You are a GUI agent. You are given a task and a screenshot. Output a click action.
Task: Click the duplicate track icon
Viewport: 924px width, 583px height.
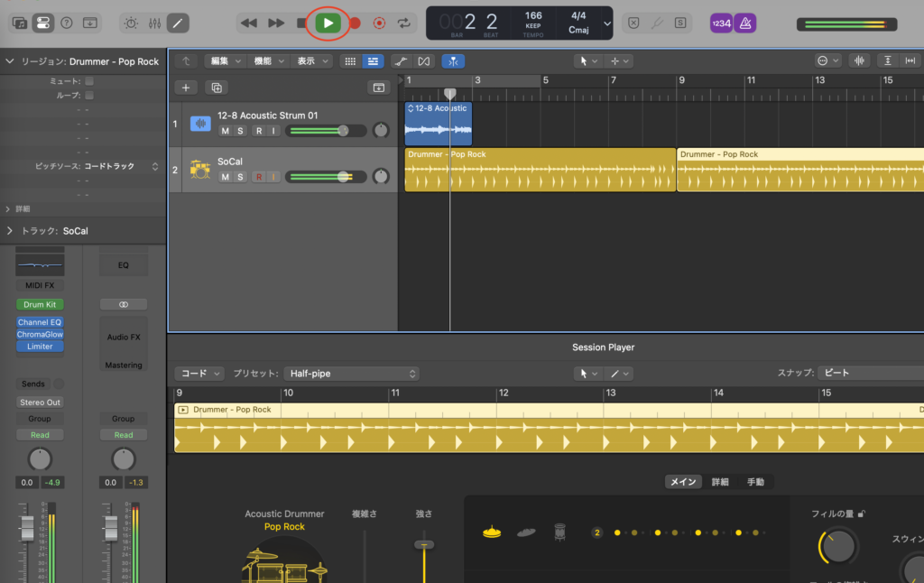(216, 88)
